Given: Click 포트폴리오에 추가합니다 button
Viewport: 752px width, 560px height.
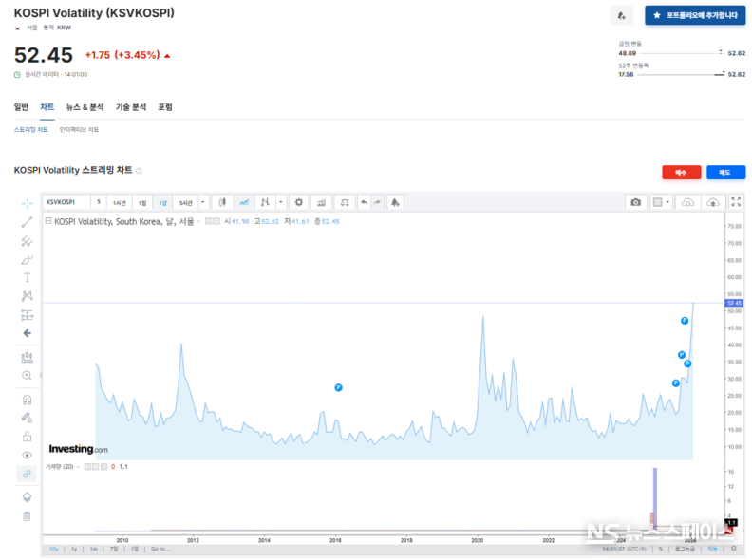Looking at the screenshot, I should coord(695,15).
